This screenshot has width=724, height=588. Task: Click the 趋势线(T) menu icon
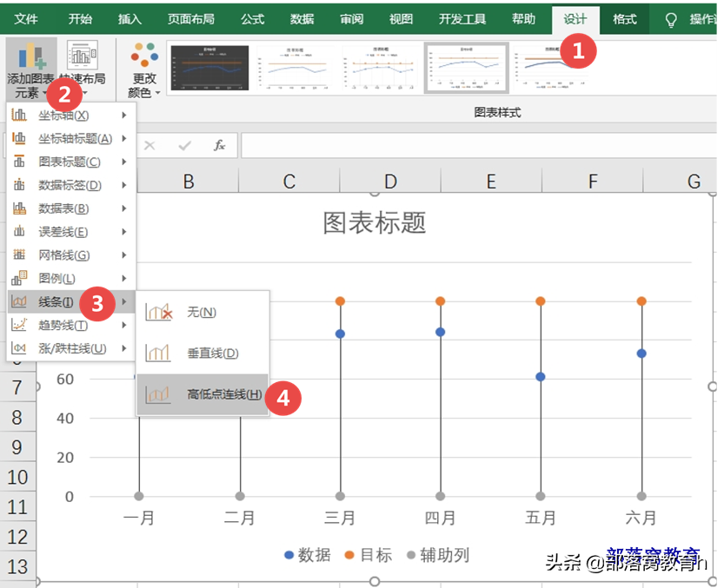19,325
